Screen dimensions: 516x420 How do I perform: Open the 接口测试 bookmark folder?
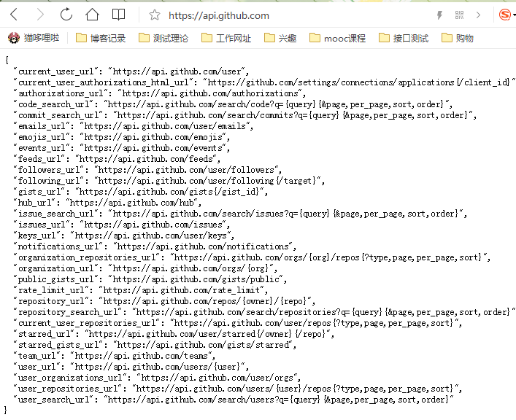pos(404,38)
